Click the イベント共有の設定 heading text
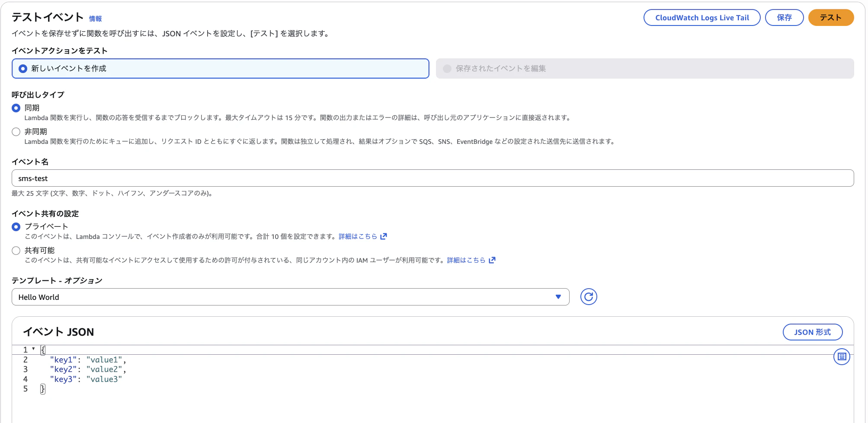This screenshot has height=423, width=868. tap(45, 213)
